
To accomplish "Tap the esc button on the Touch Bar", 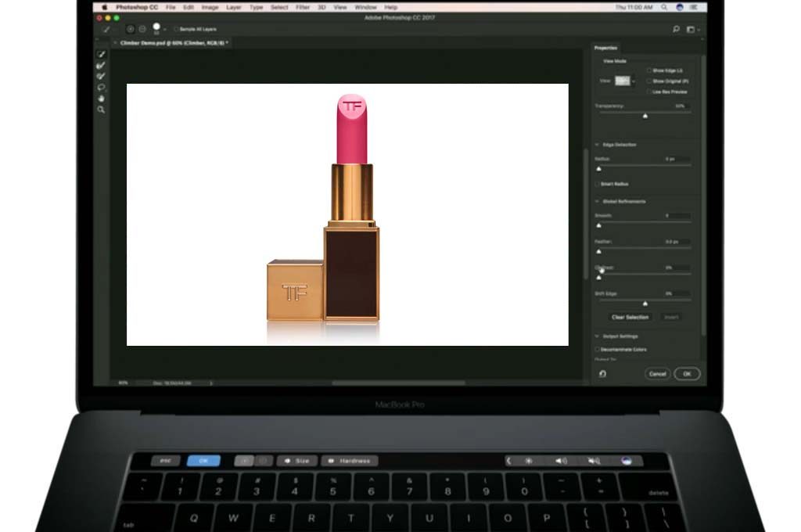I will click(166, 461).
